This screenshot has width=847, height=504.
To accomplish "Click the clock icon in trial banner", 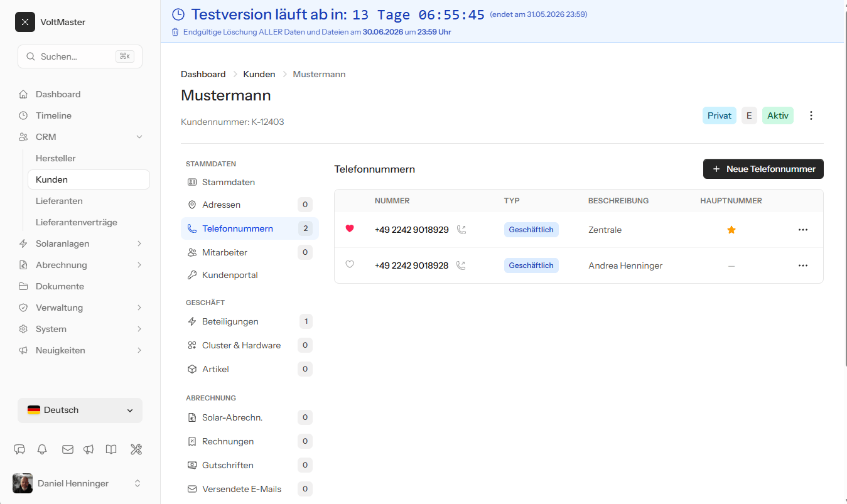I will coord(179,14).
